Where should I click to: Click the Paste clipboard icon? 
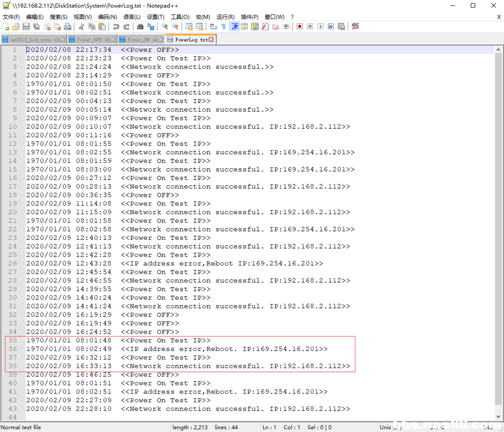[102, 27]
